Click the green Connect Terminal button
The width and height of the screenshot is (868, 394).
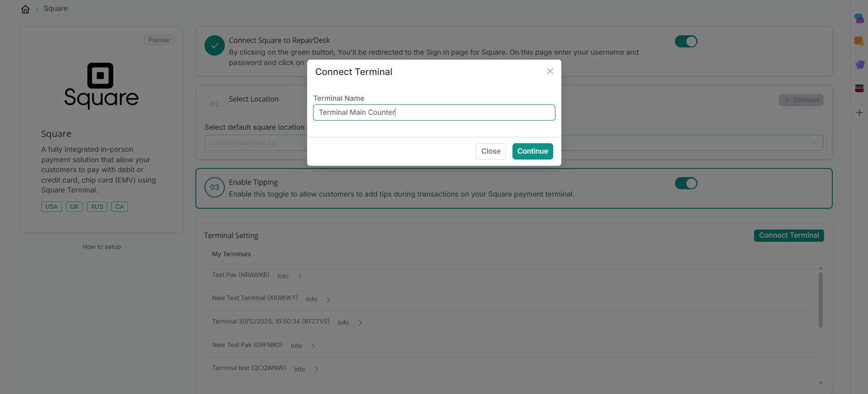click(x=788, y=235)
